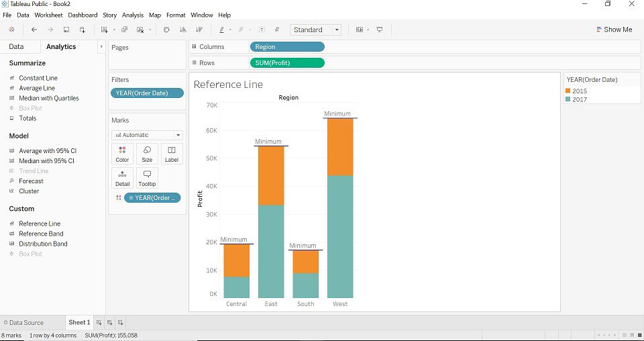Click the Reference Line sheet title
This screenshot has width=644, height=341.
(x=228, y=85)
